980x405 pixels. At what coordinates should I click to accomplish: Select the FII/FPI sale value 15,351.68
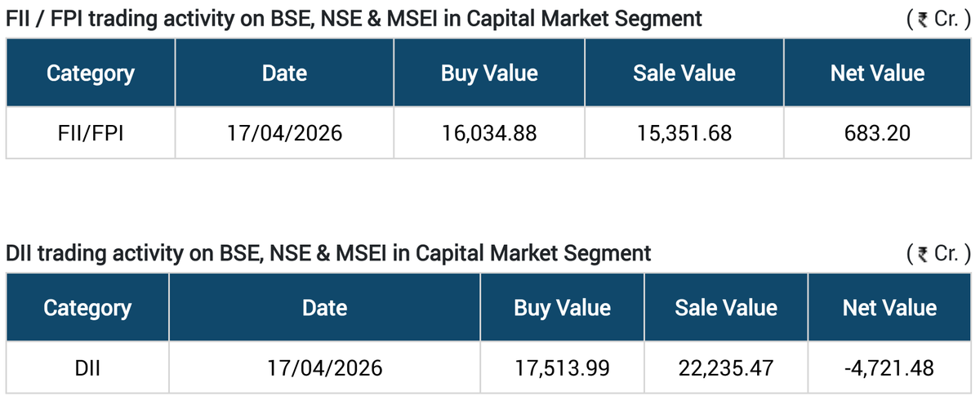(x=684, y=132)
